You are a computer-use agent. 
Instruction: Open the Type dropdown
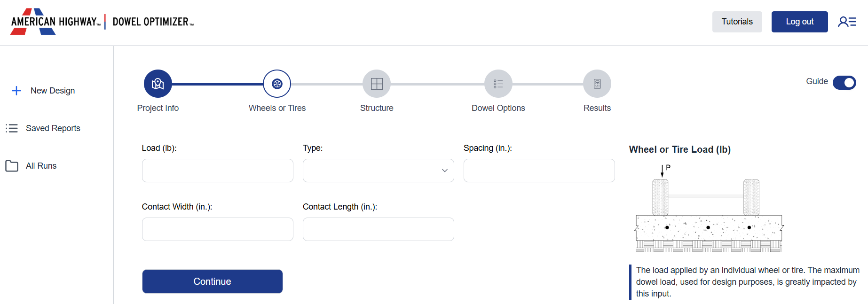378,170
